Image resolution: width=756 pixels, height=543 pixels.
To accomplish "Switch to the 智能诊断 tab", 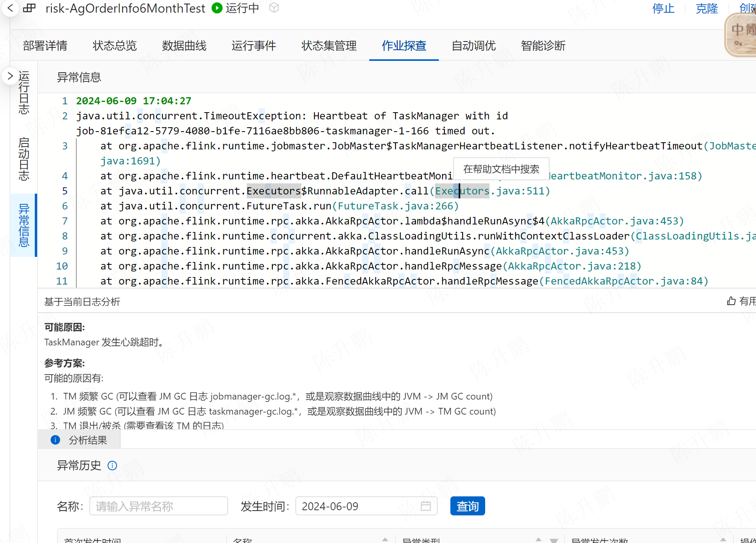I will click(x=543, y=45).
